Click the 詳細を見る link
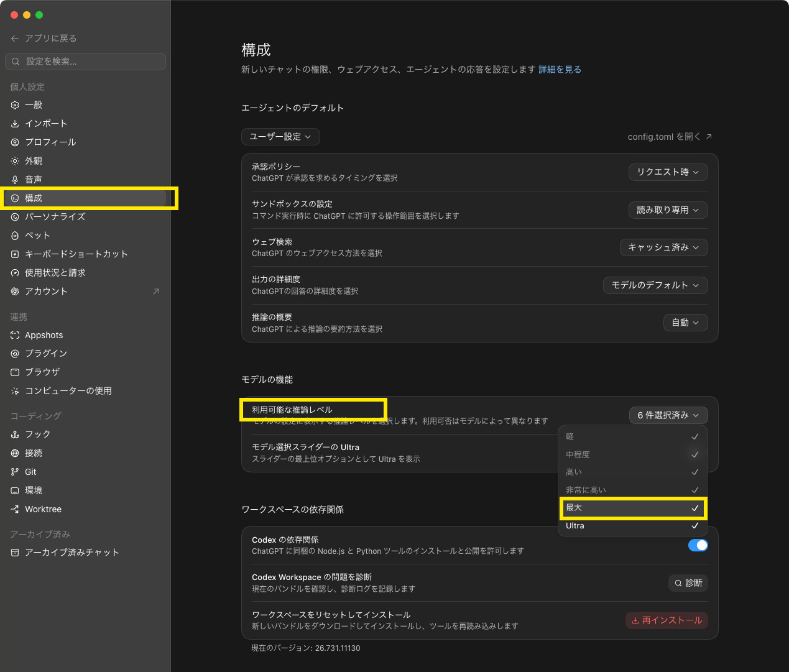 tap(560, 70)
